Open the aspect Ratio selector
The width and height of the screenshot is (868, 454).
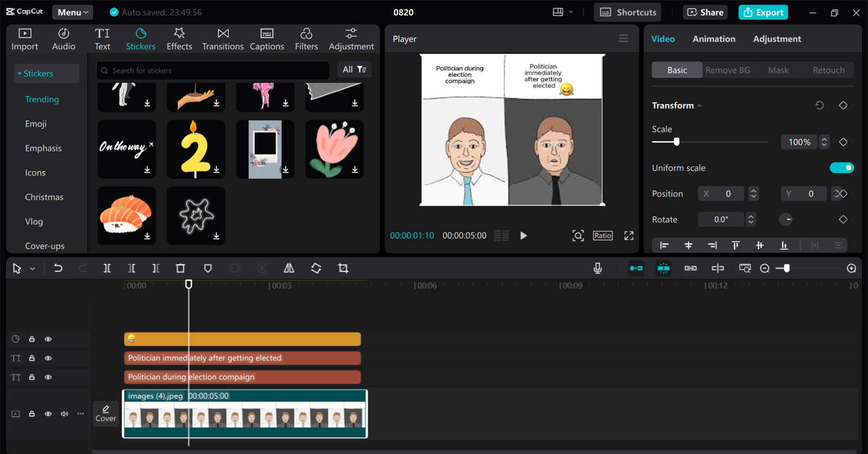[603, 235]
